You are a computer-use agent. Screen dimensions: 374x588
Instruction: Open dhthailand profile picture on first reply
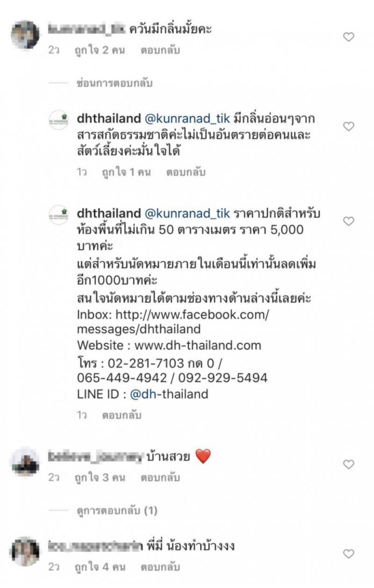pyautogui.click(x=59, y=120)
